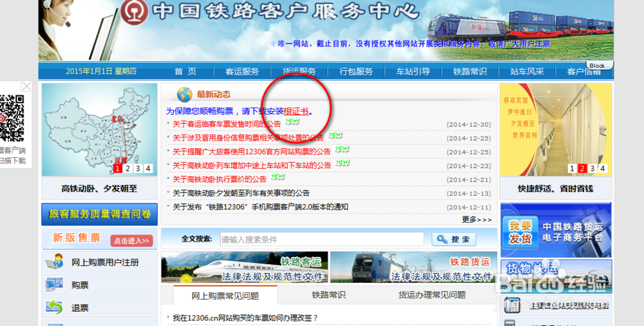The height and width of the screenshot is (326, 644).
Task: Click the globe icon beside 最新动态
Action: (x=184, y=94)
